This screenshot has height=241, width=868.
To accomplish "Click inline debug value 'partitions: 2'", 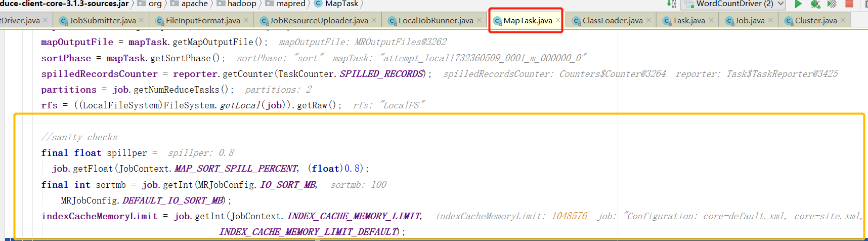I will point(278,90).
